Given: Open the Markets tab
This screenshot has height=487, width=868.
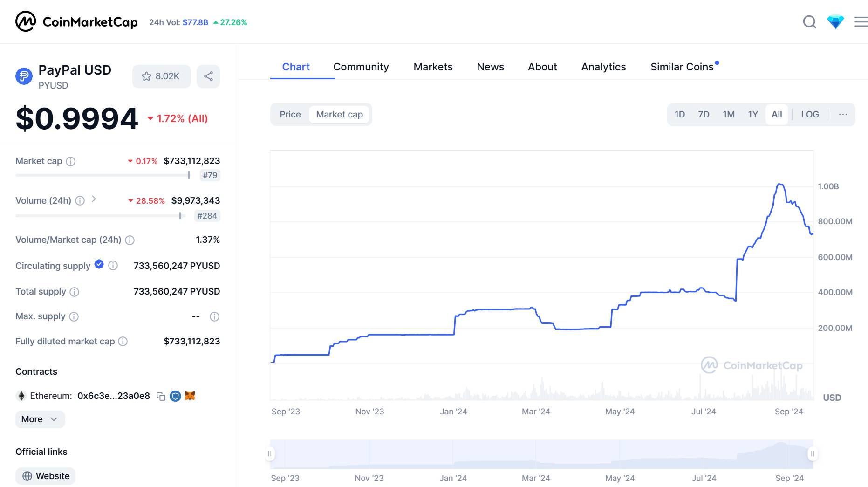Looking at the screenshot, I should tap(433, 67).
